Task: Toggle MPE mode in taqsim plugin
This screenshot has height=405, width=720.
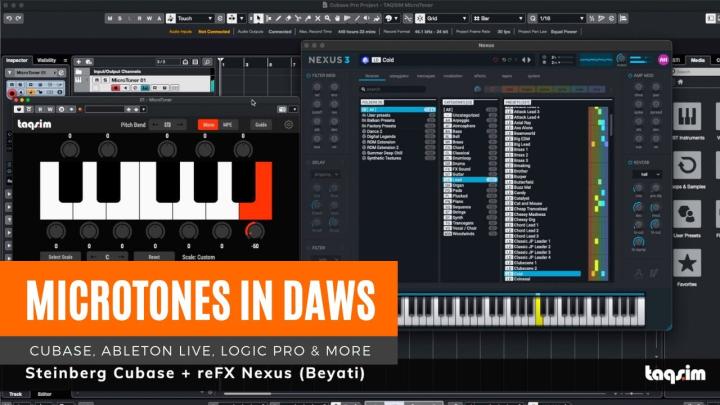Action: tap(227, 125)
